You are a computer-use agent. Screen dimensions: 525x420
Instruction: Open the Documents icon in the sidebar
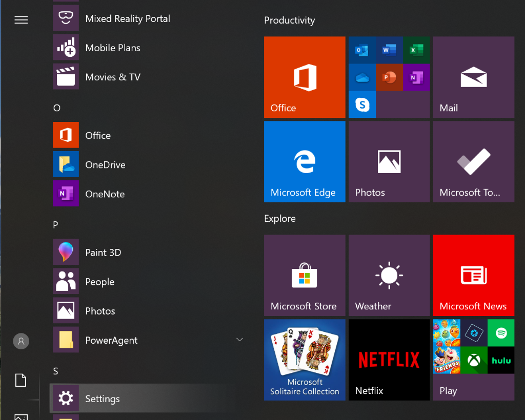(21, 380)
